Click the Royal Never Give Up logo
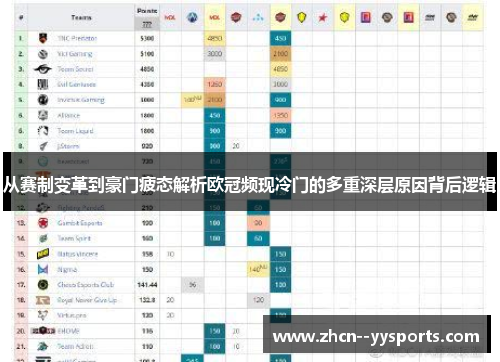 (x=43, y=300)
